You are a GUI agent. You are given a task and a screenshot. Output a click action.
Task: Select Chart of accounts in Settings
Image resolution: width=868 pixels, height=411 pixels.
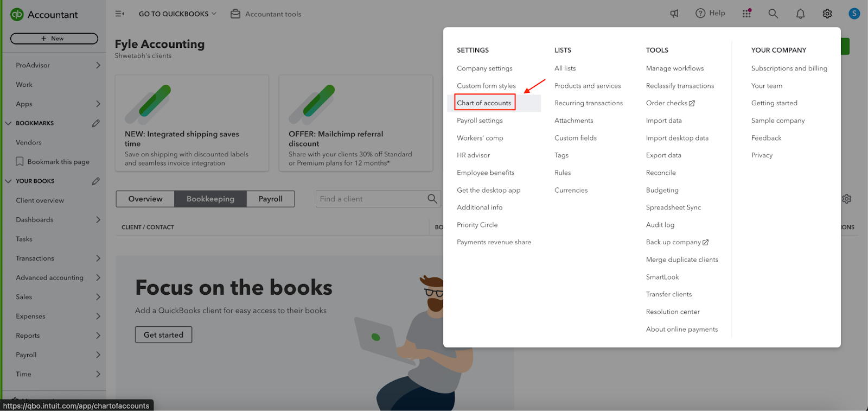(x=484, y=103)
